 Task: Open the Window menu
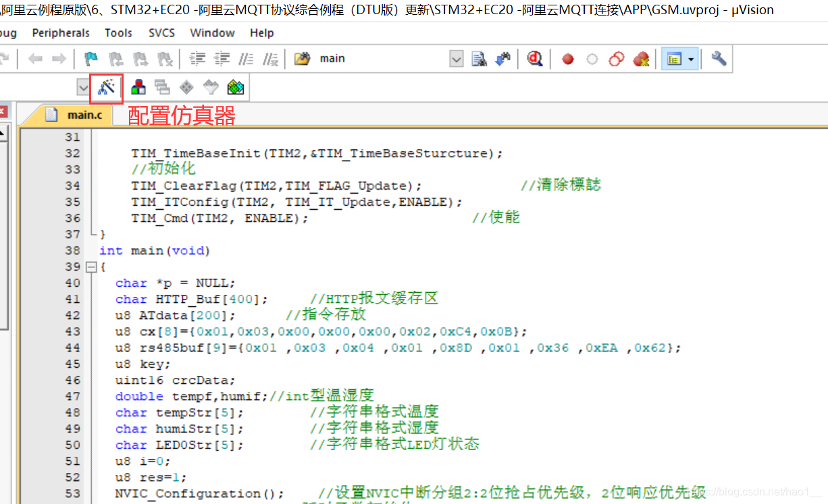click(212, 32)
